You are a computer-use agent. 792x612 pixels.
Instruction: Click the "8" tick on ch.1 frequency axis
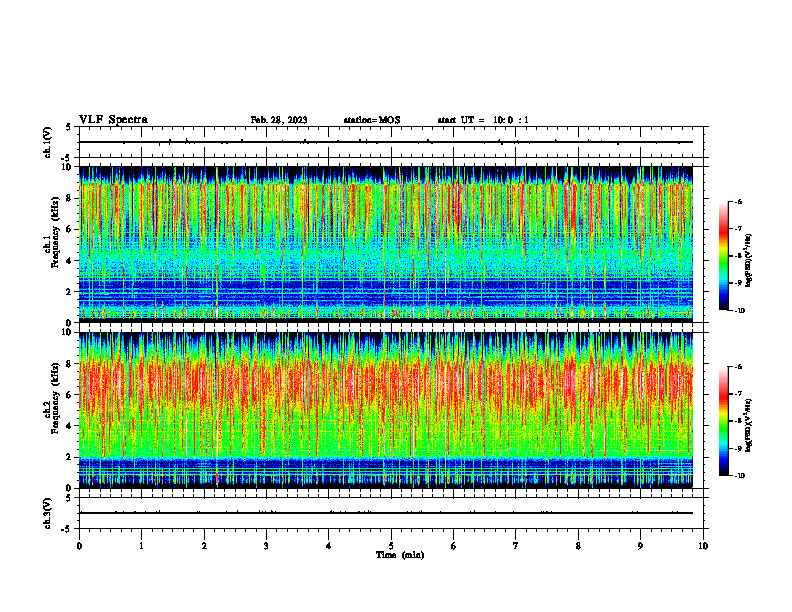(69, 198)
